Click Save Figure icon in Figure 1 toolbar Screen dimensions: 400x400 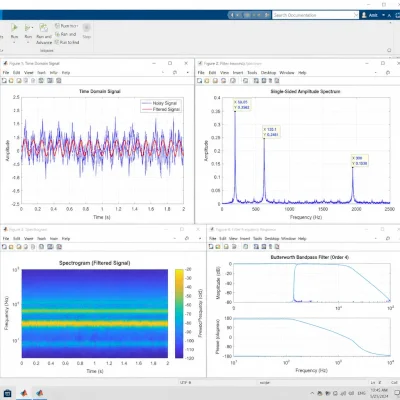[x=19, y=80]
